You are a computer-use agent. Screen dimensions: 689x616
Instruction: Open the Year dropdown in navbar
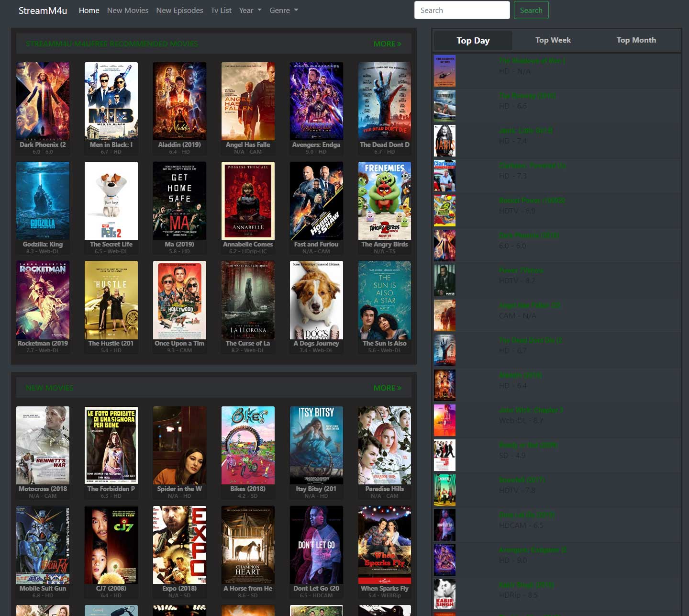point(250,10)
